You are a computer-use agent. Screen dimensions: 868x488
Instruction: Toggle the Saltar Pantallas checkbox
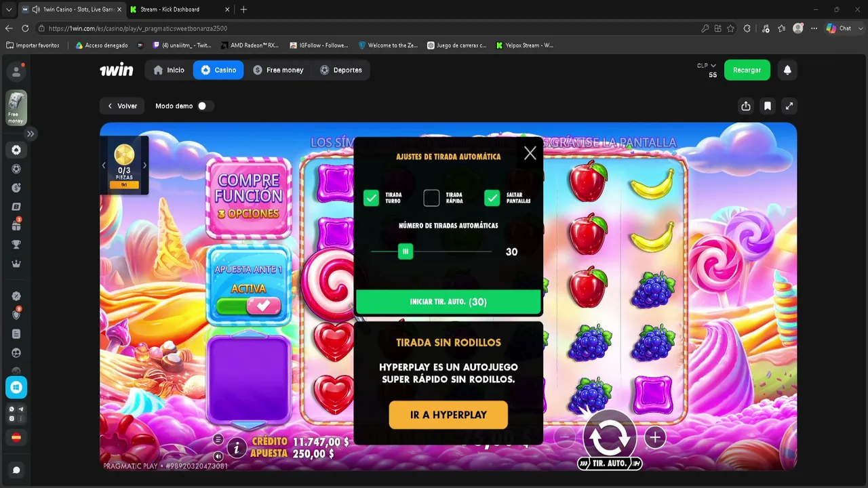492,198
